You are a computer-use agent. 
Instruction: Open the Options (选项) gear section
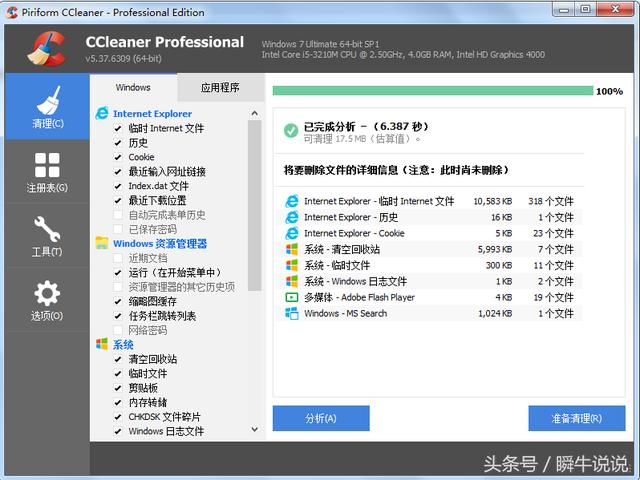(x=47, y=300)
